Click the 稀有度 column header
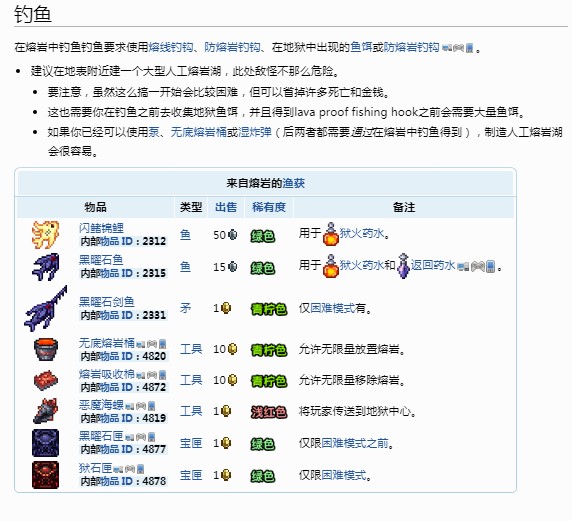572x521 pixels. pos(268,207)
